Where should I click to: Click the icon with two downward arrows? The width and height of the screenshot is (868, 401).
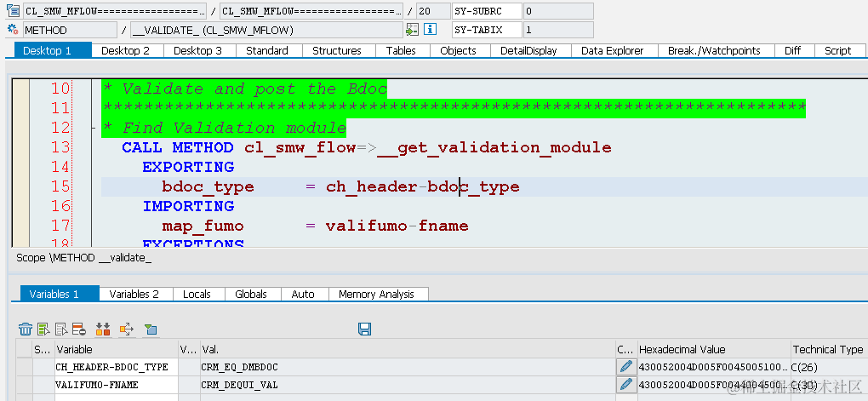103,329
